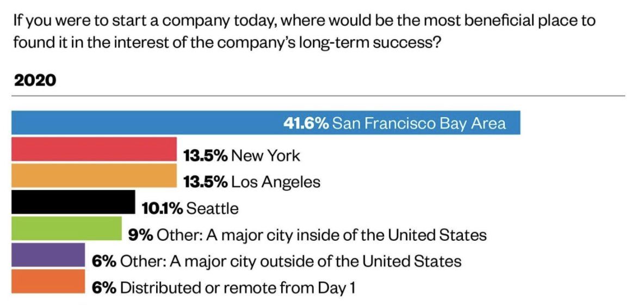
Task: Select the orange Distributed or remote bar
Action: coord(48,281)
